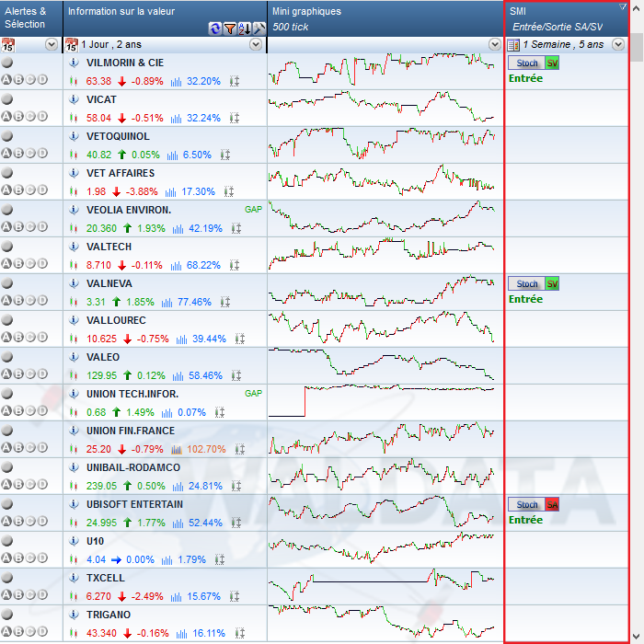The width and height of the screenshot is (644, 644).
Task: Click range arrows icon at end of UNIBAIL-RODAMCO row
Action: point(236,487)
